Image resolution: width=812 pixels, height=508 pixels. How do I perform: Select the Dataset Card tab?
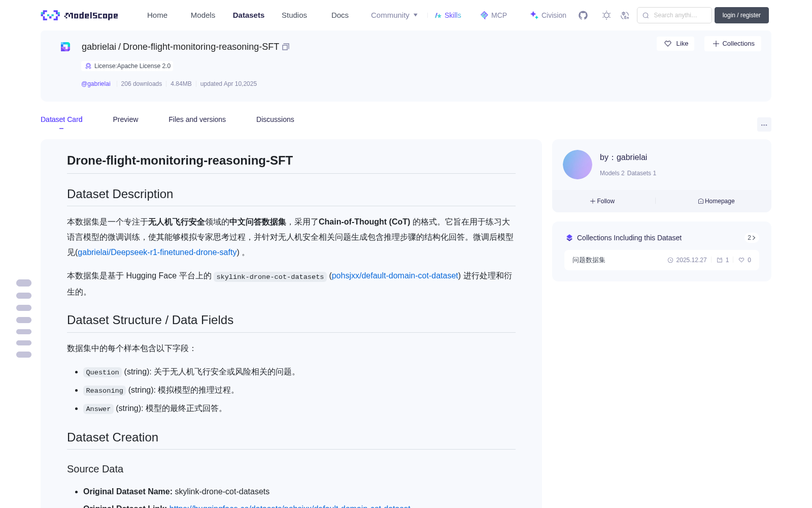click(x=61, y=119)
